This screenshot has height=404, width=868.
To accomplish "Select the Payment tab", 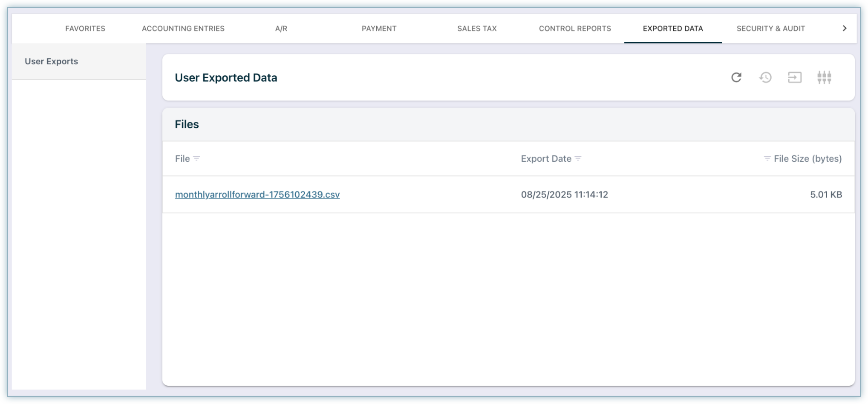I will tap(379, 29).
